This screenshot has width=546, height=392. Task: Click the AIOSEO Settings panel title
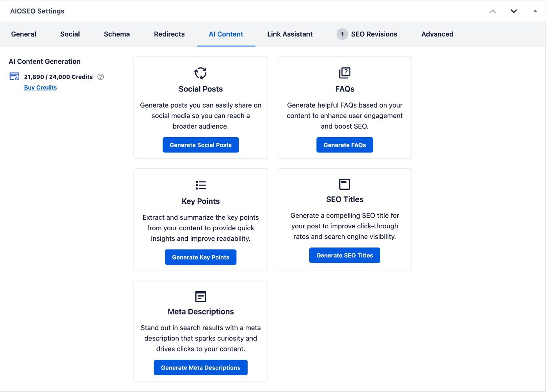37,11
